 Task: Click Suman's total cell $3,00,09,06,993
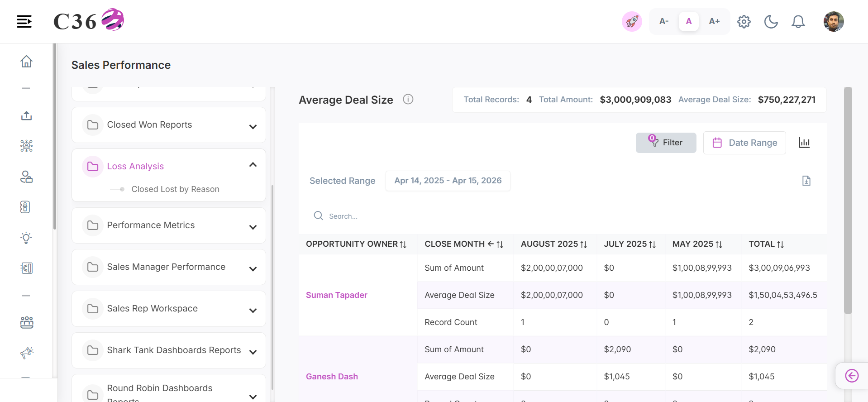tap(779, 268)
